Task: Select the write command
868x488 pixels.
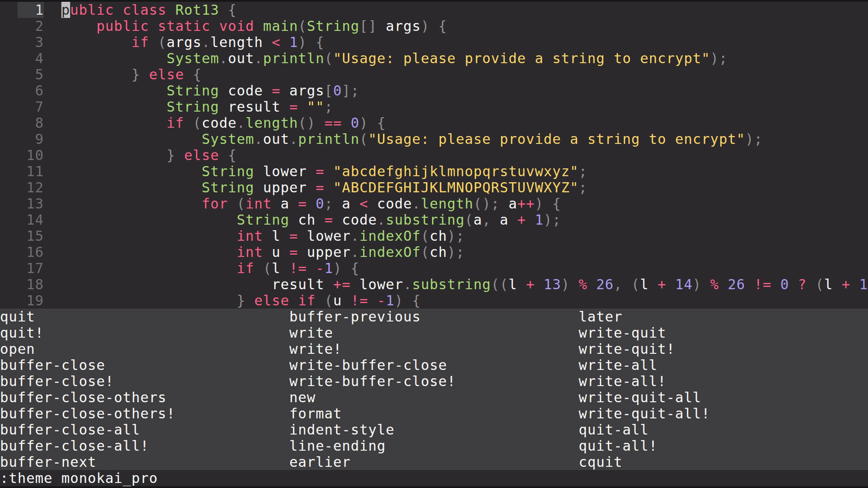Action: click(311, 333)
